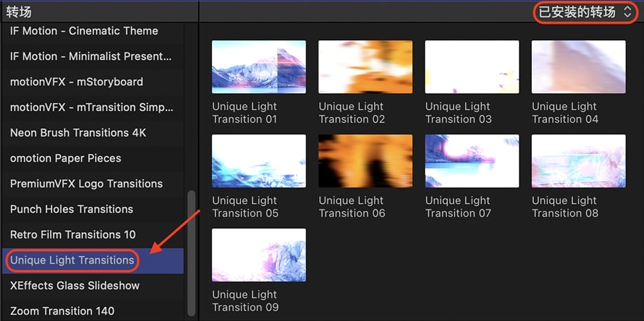
Task: Click the Unique Light Transition 04 label
Action: [x=565, y=112]
